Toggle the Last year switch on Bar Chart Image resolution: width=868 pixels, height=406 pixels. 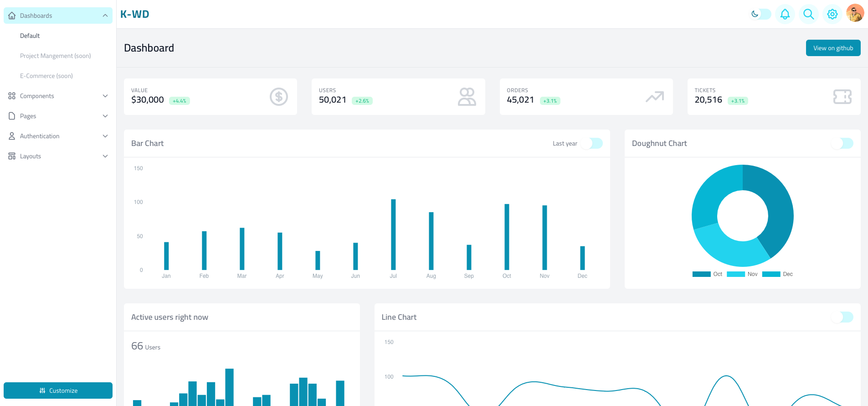pos(591,143)
